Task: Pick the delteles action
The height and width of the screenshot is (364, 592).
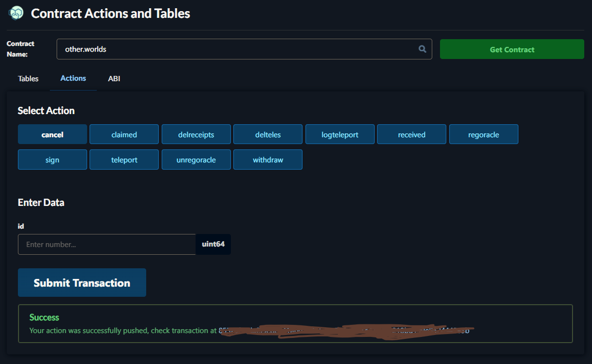Action: [268, 134]
